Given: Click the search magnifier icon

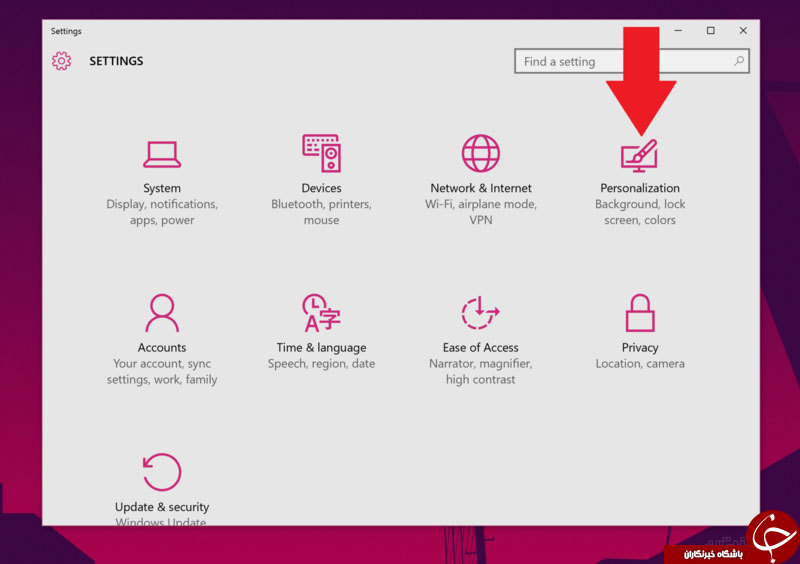Looking at the screenshot, I should click(739, 61).
